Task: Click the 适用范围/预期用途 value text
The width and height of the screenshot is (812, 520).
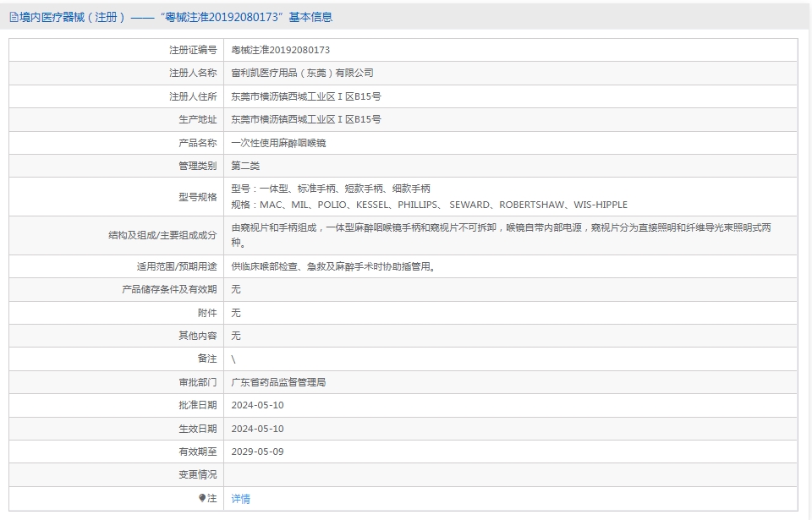Action: point(335,266)
